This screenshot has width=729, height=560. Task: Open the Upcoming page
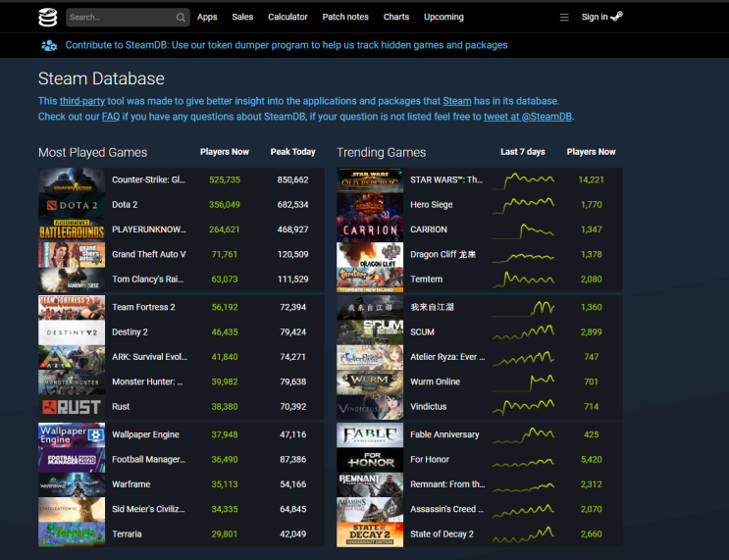(x=443, y=18)
